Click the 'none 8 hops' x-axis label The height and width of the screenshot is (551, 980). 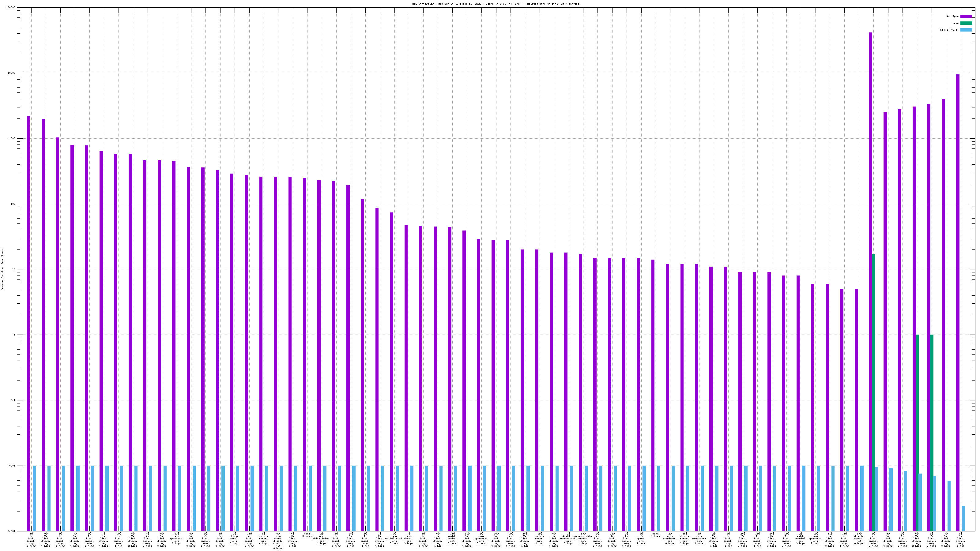(307, 535)
